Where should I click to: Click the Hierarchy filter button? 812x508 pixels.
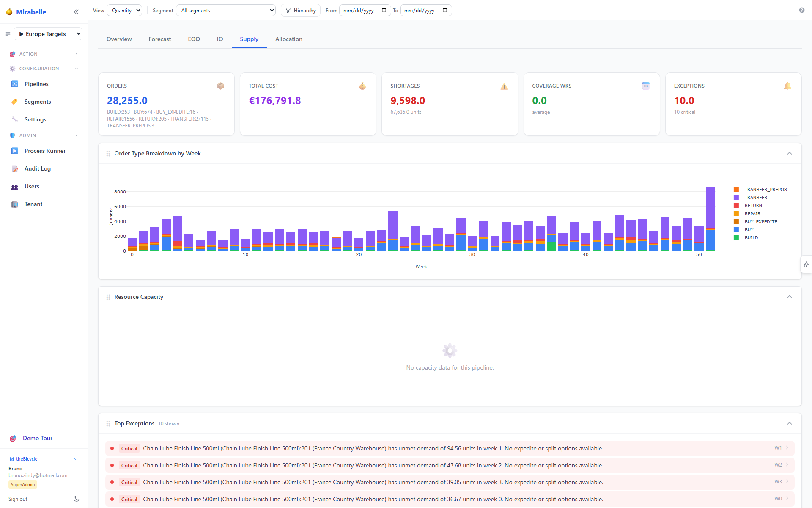tap(301, 10)
